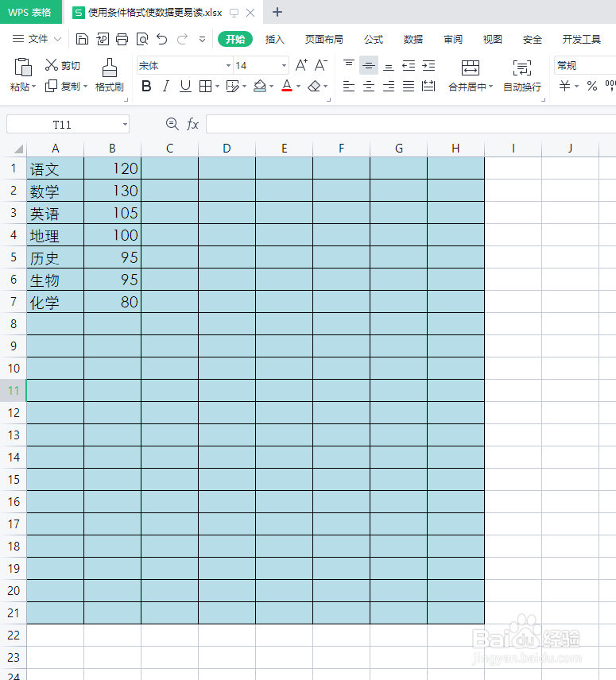Decrease indent icon
This screenshot has height=680, width=616.
(409, 65)
